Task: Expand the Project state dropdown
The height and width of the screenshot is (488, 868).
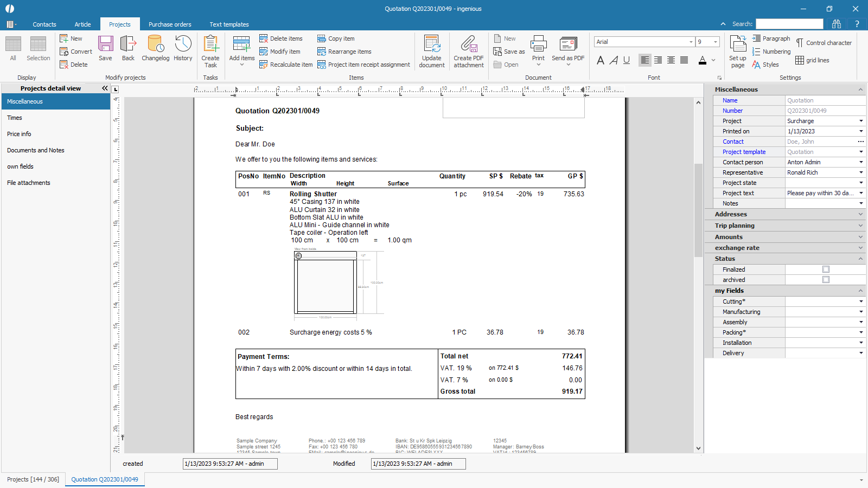Action: (x=860, y=183)
